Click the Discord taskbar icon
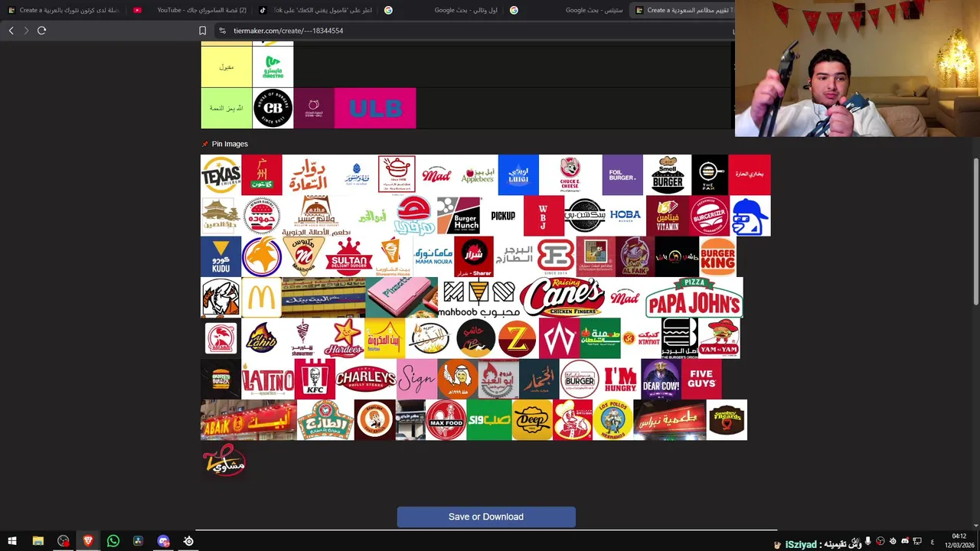The height and width of the screenshot is (551, 980). tap(163, 541)
